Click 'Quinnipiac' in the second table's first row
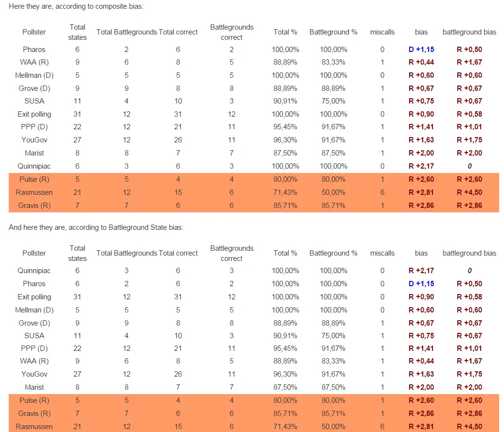The width and height of the screenshot is (504, 432). coord(34,271)
